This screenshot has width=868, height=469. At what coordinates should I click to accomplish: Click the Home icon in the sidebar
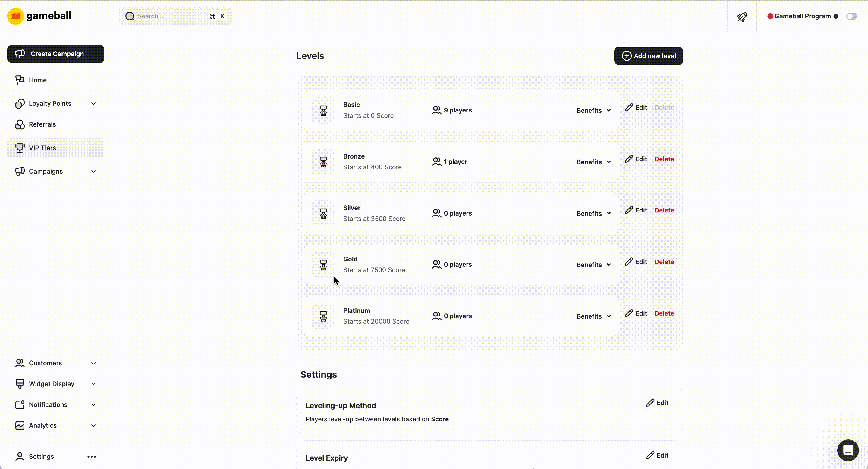coord(20,80)
